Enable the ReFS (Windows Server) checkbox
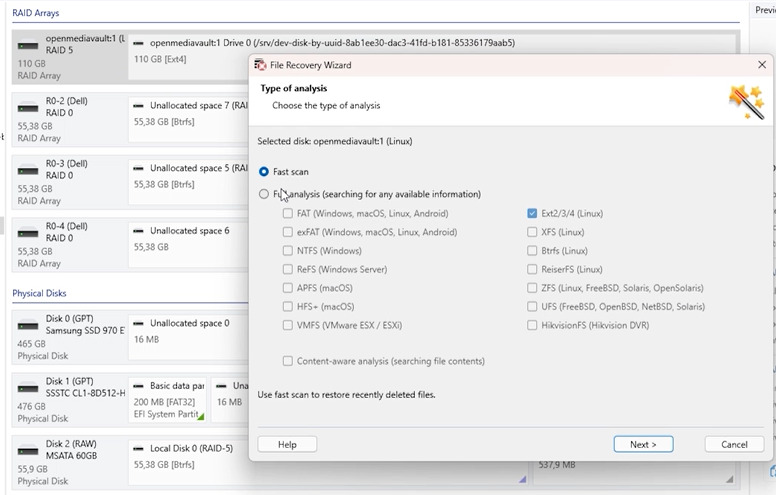Viewport: 776px width, 495px height. pyautogui.click(x=288, y=269)
